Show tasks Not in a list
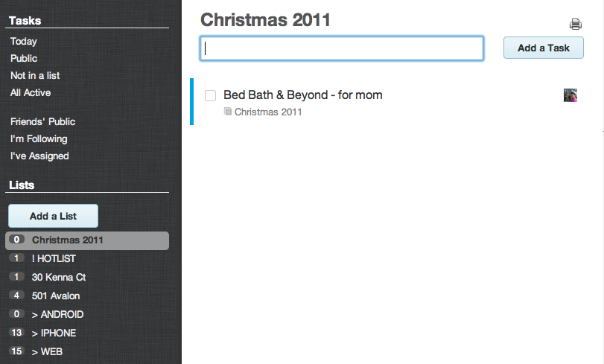This screenshot has height=364, width=604. click(35, 75)
